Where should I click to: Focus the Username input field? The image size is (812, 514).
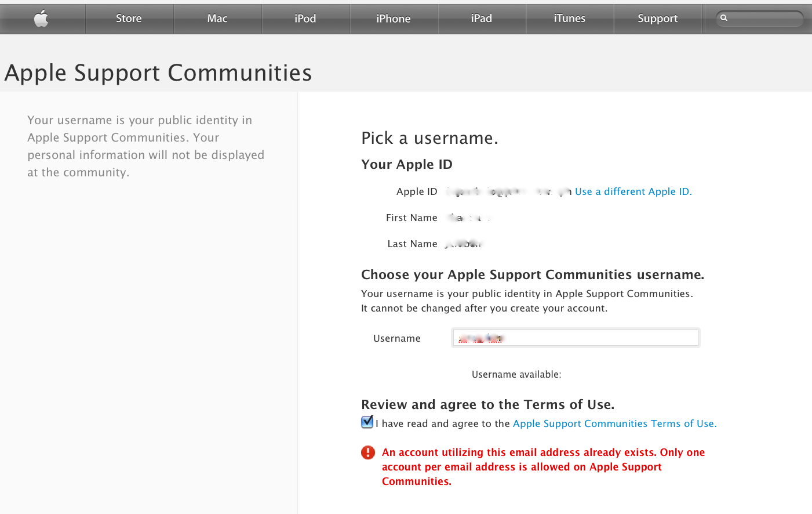576,338
